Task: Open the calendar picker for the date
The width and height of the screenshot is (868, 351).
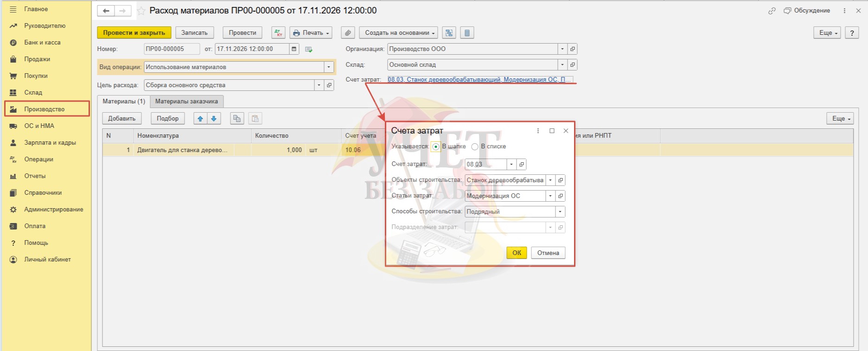Action: [294, 49]
